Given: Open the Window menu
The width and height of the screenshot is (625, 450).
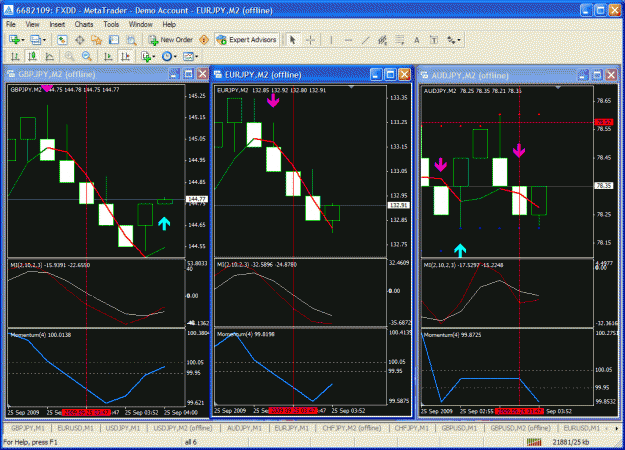Looking at the screenshot, I should [x=140, y=24].
